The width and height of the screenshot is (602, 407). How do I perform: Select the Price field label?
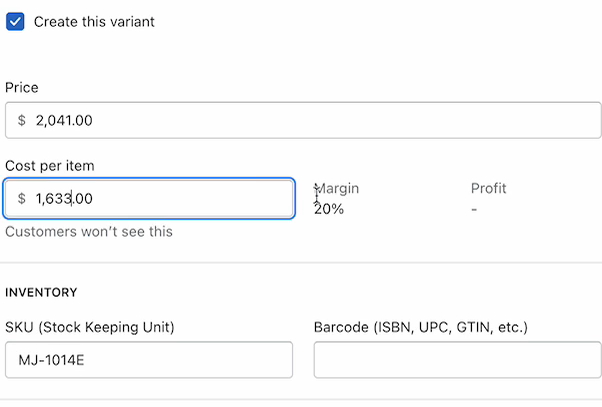click(x=22, y=88)
